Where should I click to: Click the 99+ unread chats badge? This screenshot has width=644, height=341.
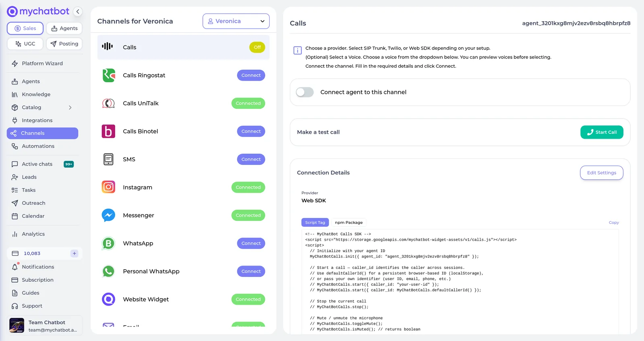click(x=69, y=164)
